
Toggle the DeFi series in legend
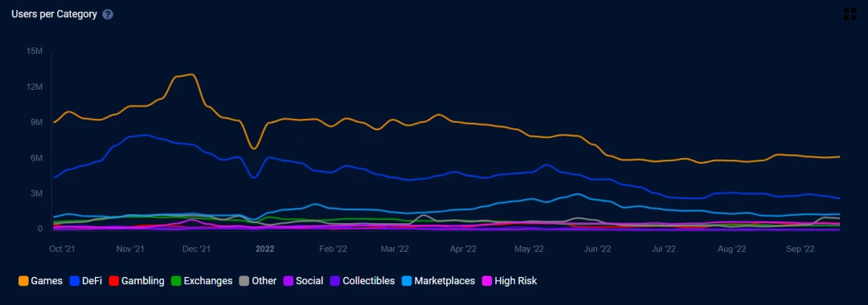tap(86, 281)
